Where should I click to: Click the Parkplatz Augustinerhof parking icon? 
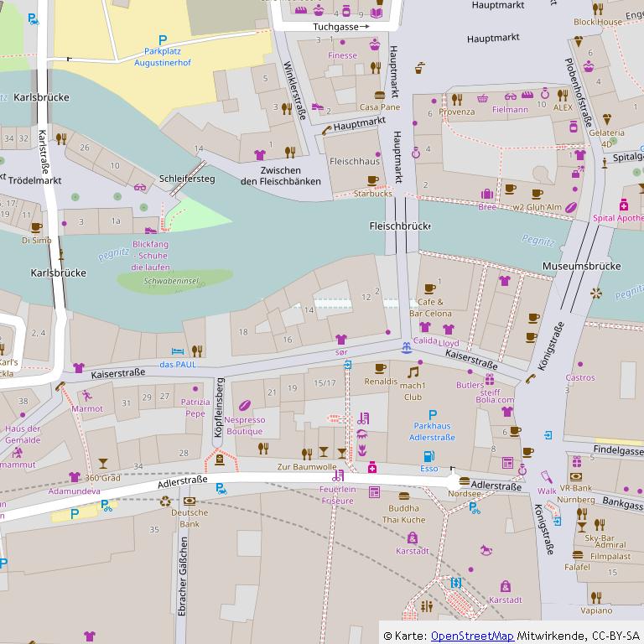coord(163,40)
